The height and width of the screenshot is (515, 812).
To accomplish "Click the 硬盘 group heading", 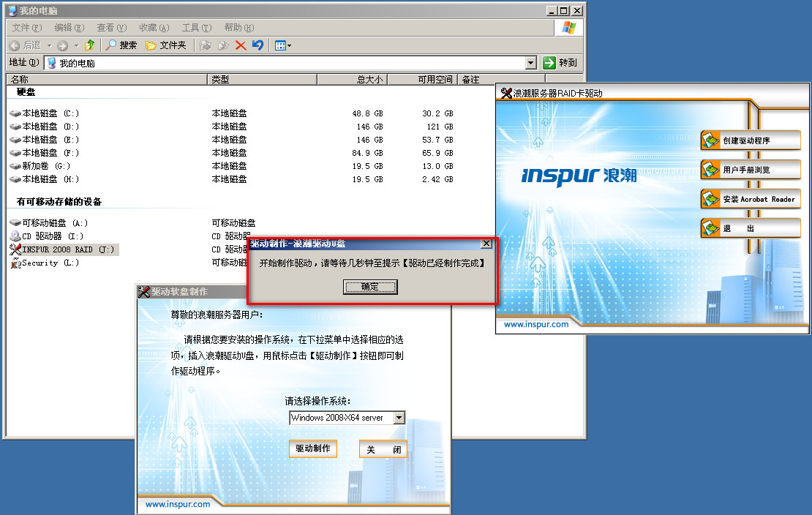I will (26, 92).
